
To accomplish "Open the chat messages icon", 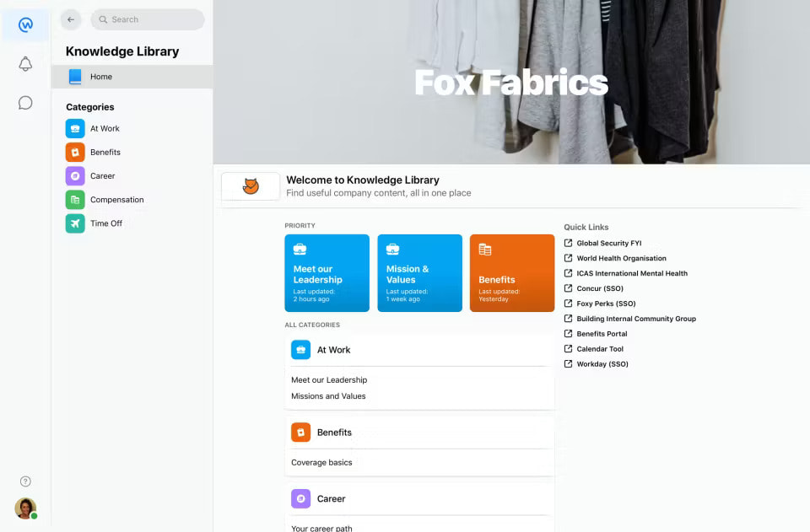I will pos(25,102).
